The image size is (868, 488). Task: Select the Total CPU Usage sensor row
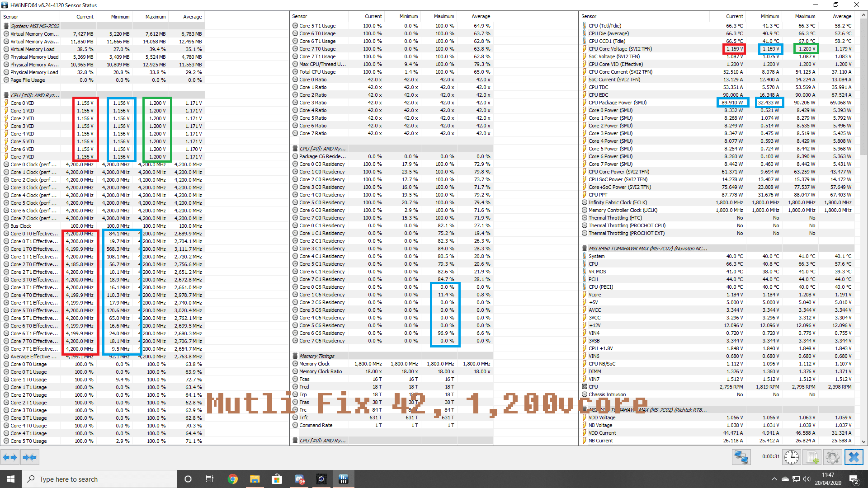pyautogui.click(x=317, y=72)
